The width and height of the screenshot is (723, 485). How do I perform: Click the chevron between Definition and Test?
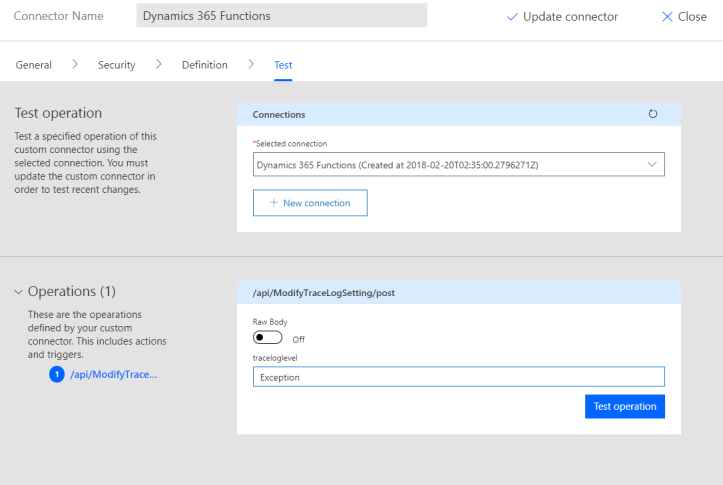tap(250, 65)
